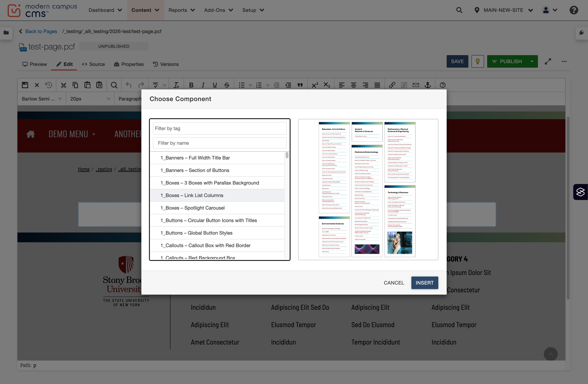The image size is (588, 384).
Task: Click the fullscreen expand arrows icon
Action: pyautogui.click(x=548, y=61)
